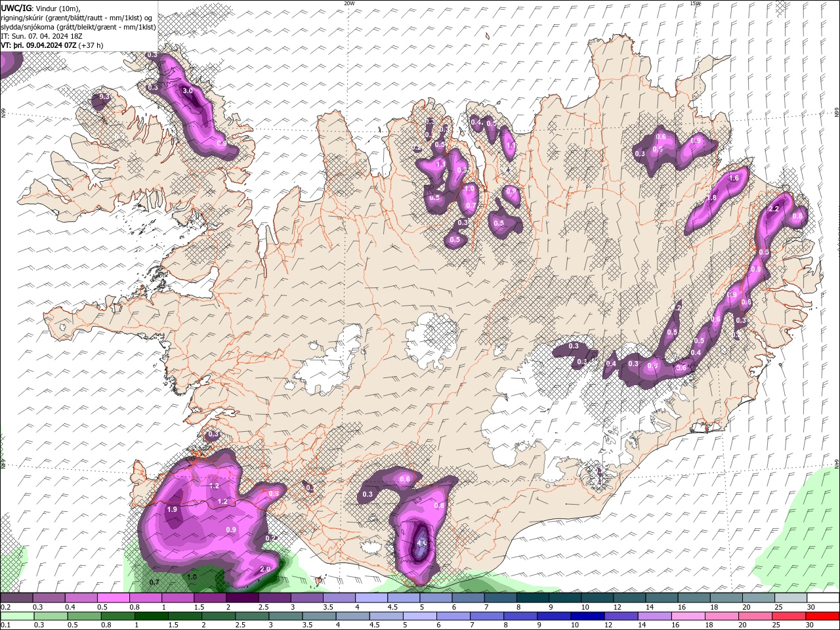The height and width of the screenshot is (630, 840).
Task: Click the 7 label in the lower legend row
Action: 472,625
